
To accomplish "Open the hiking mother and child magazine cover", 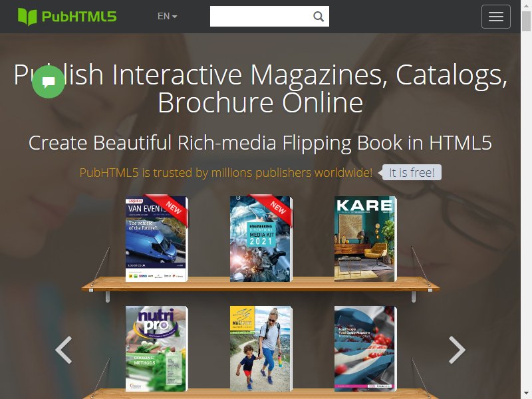I will tap(261, 348).
